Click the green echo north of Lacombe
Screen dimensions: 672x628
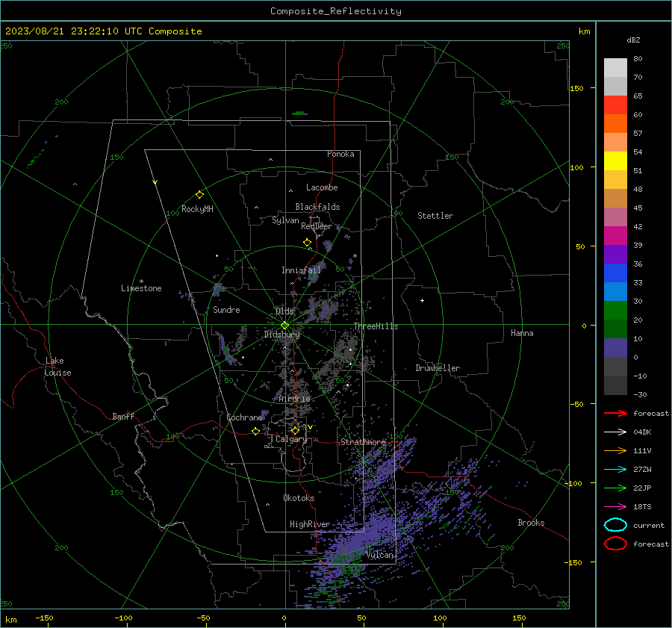[299, 114]
